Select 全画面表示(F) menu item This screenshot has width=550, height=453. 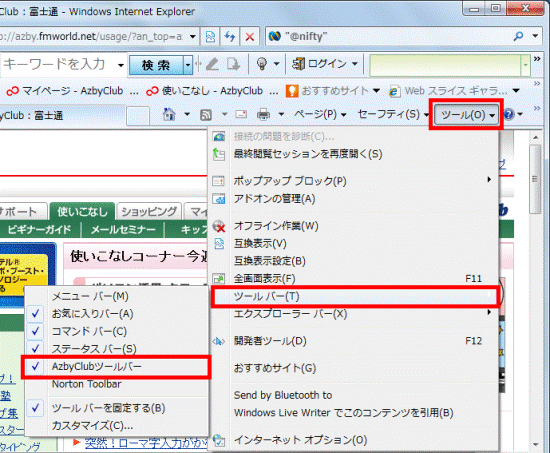tap(354, 279)
